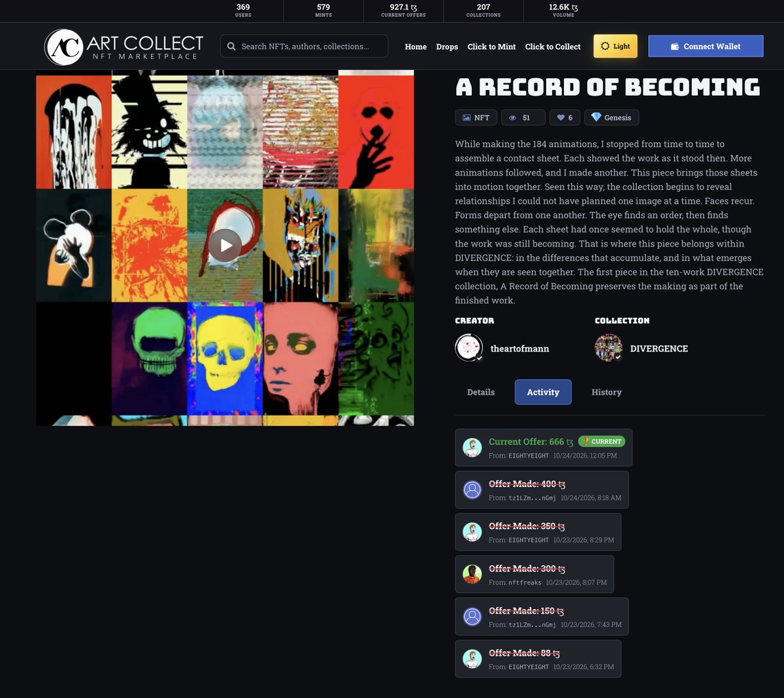Click Offer Made: 88 entry text
Viewport: 784px width, 698px height.
coord(524,653)
